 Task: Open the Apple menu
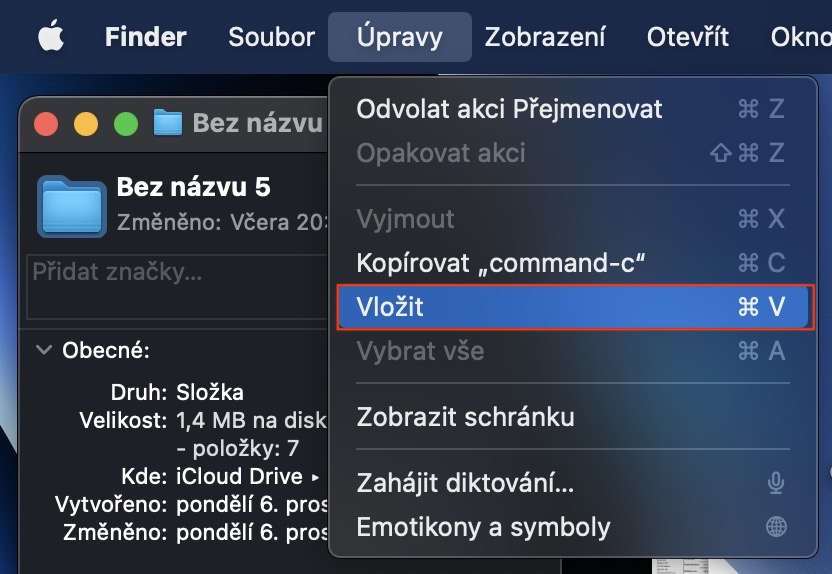50,38
